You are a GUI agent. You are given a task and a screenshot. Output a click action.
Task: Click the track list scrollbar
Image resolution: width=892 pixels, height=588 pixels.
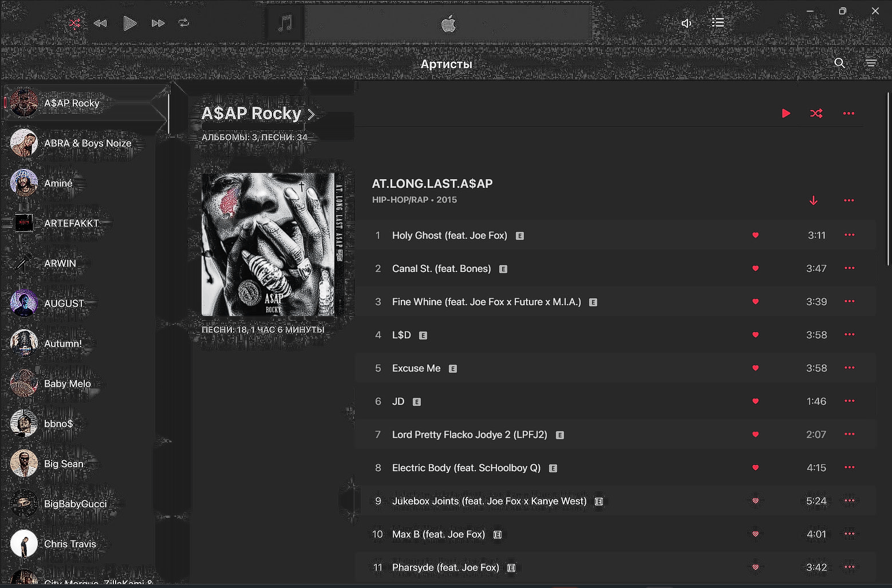click(889, 177)
